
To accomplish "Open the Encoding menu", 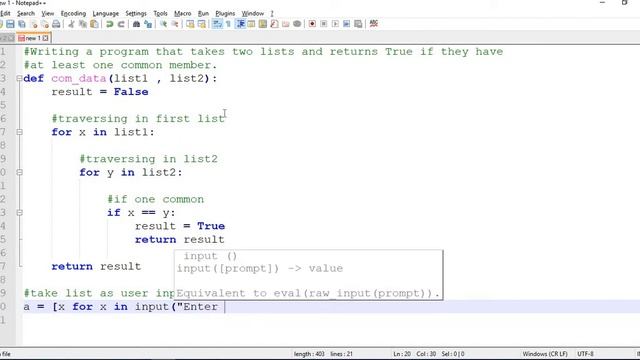I will coord(73,13).
